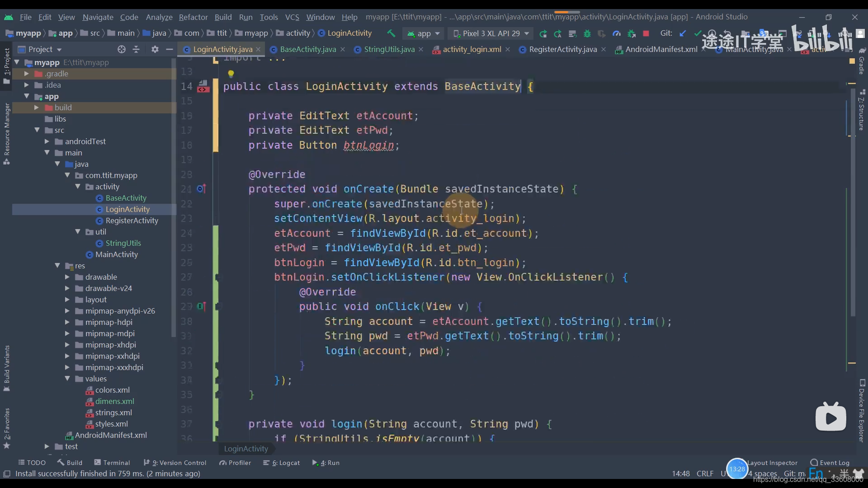This screenshot has width=868, height=488.
Task: Click Apply Changes and Restart Activity icon
Action: tap(557, 33)
